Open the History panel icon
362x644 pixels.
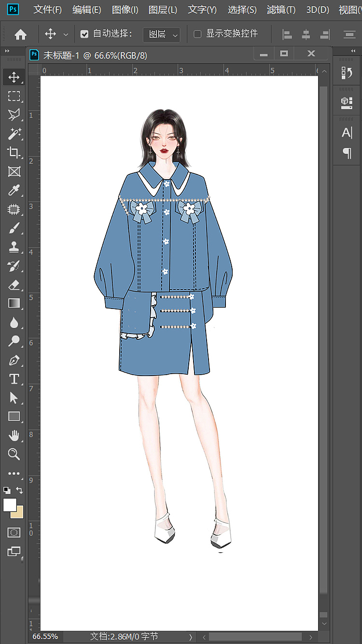click(347, 73)
